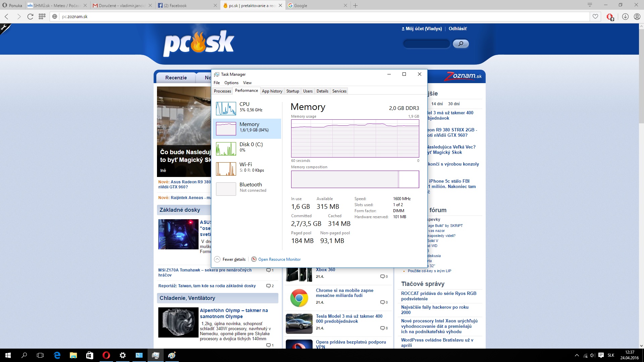The height and width of the screenshot is (362, 644).
Task: Switch to the Services tab
Action: tap(339, 91)
